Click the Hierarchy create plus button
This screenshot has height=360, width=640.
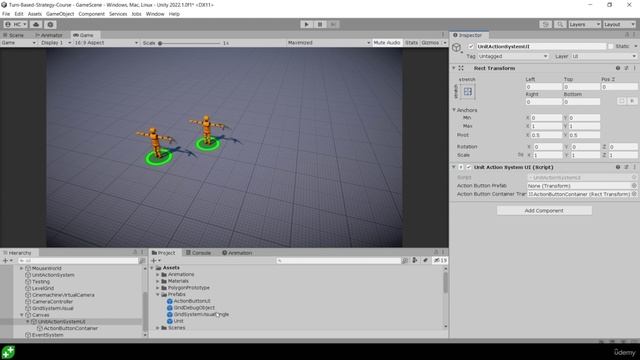click(8, 260)
